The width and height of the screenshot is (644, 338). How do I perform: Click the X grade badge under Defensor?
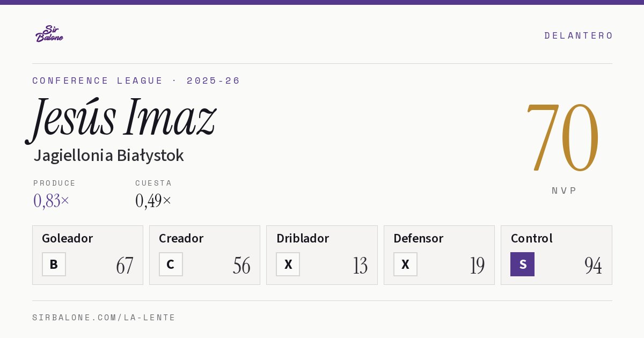[405, 264]
